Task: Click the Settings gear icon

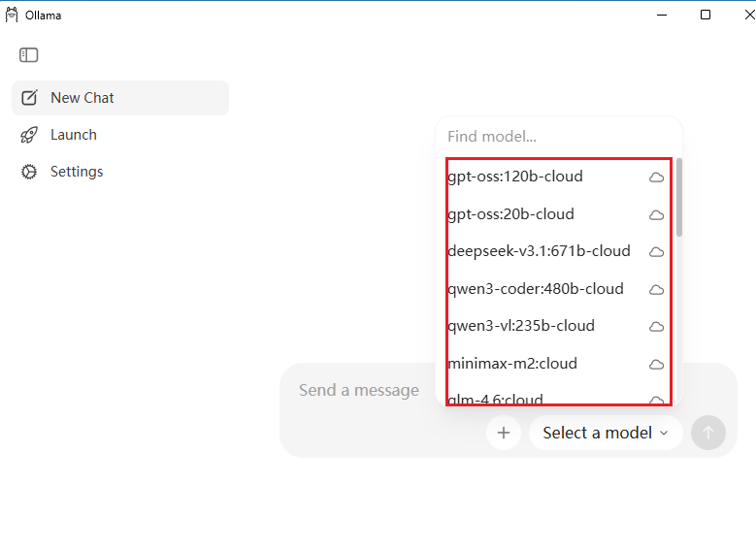Action: tap(29, 172)
